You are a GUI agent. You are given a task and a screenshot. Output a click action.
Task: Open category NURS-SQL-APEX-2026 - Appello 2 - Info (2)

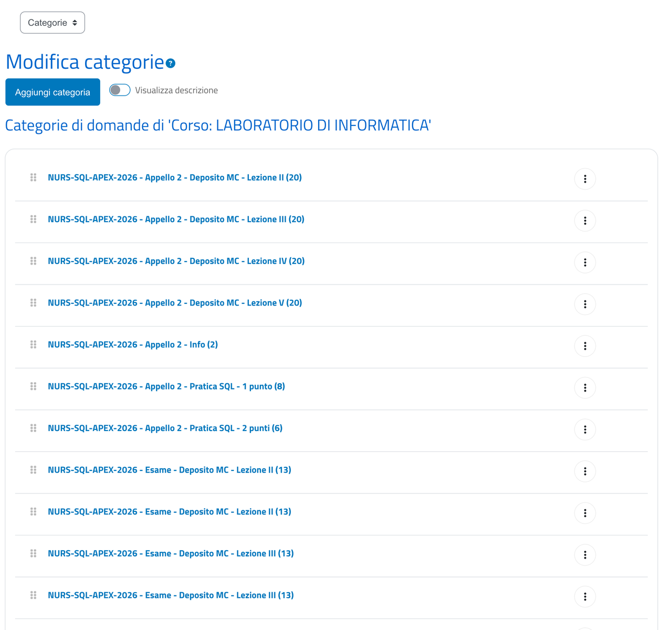[133, 344]
